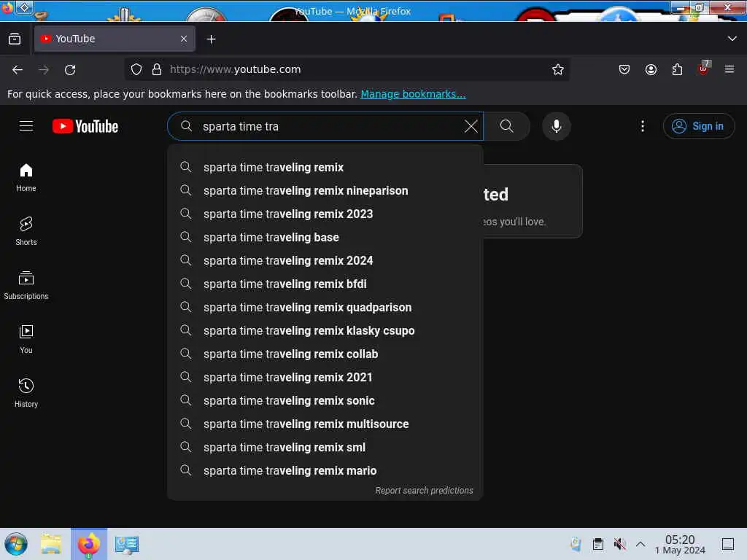Screen dimensions: 747x560
Task: Reload the current page
Action: coord(70,70)
